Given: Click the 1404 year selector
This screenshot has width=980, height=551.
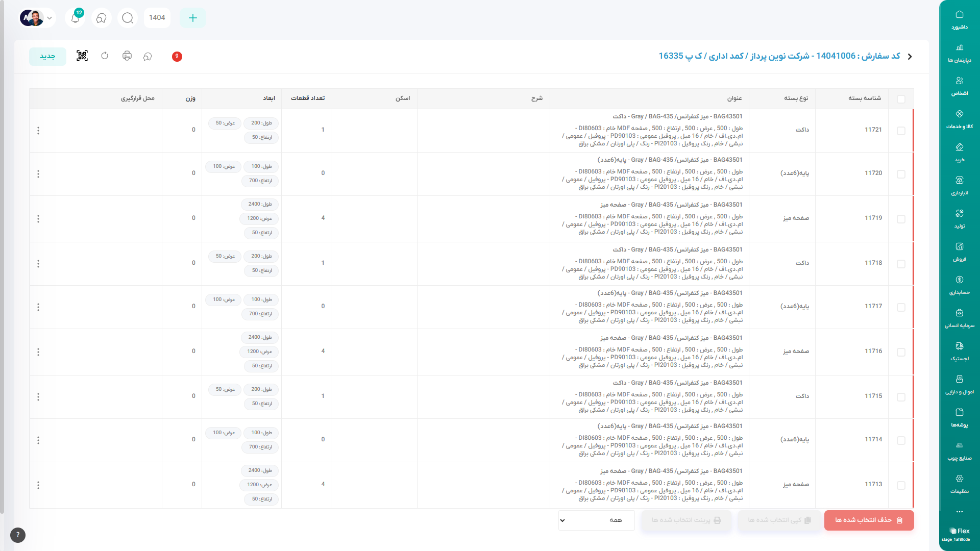Looking at the screenshot, I should (157, 18).
